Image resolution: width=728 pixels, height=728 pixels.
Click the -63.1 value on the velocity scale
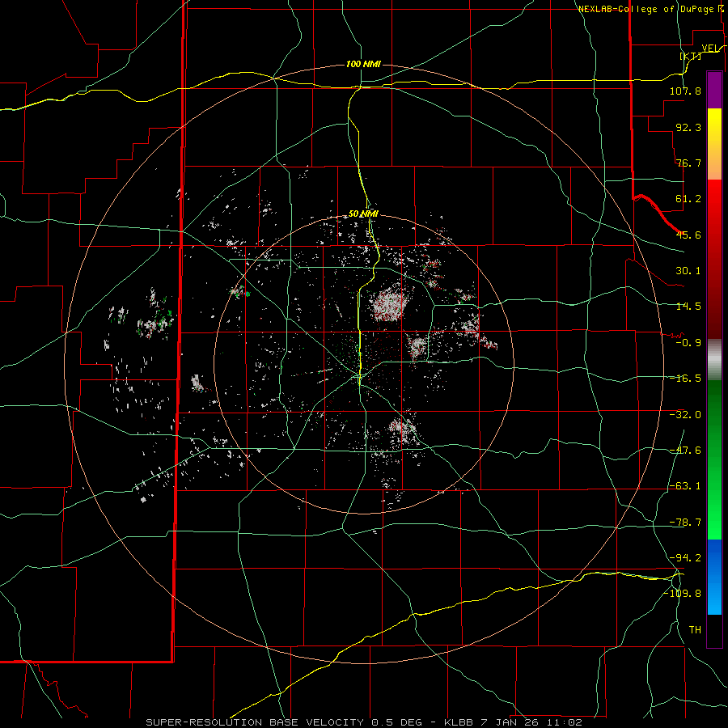pos(685,486)
